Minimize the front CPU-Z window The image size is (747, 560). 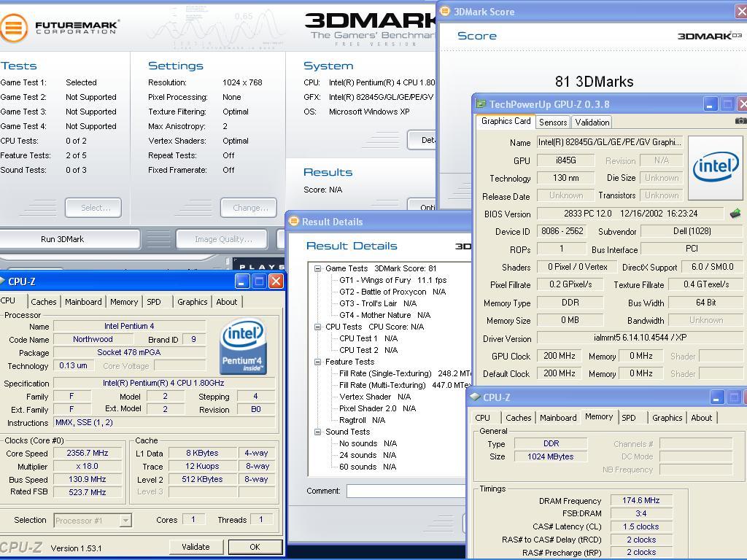tap(242, 281)
